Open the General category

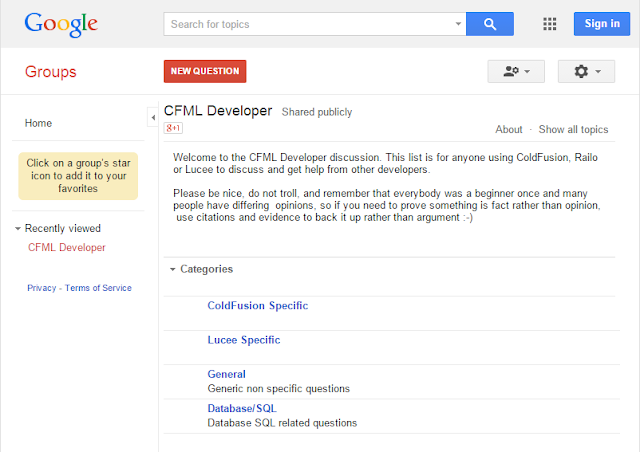click(x=227, y=374)
